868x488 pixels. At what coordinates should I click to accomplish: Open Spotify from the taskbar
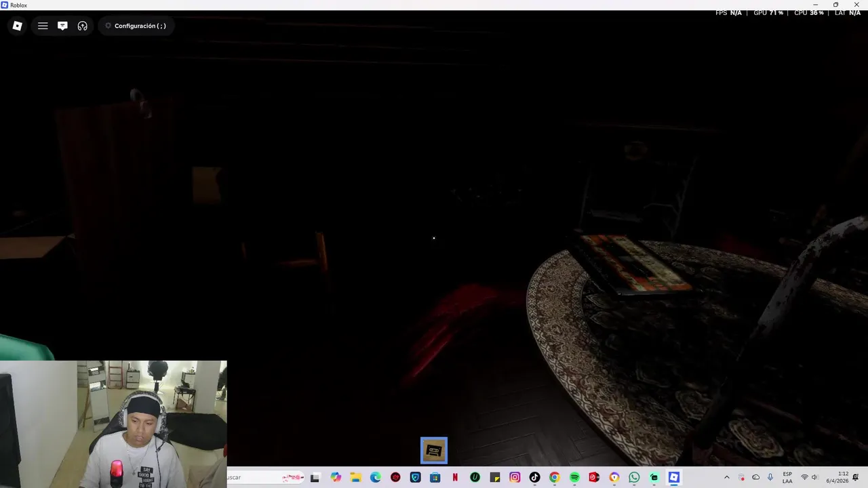[x=574, y=478]
